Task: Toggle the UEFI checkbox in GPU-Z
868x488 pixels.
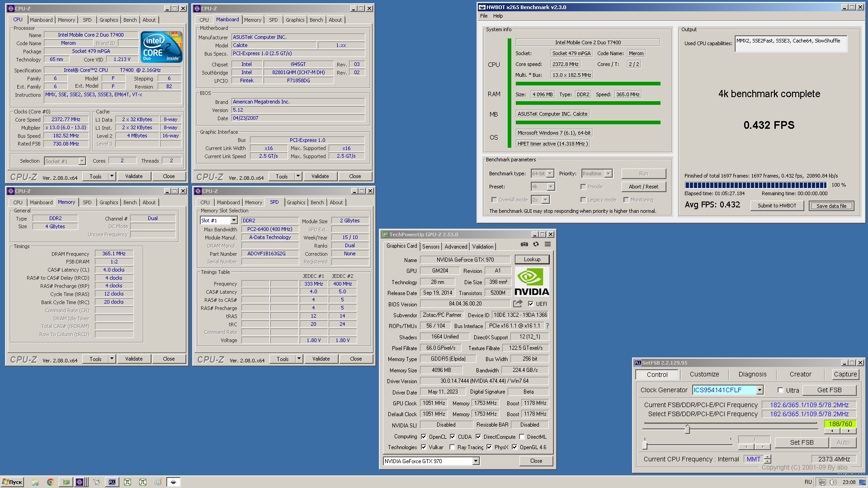Action: pos(531,304)
